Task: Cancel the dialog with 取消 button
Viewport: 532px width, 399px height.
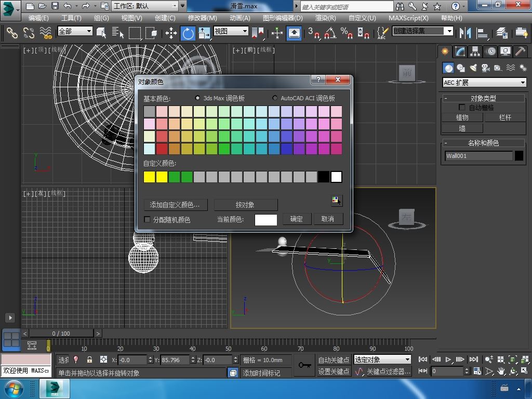Action: click(x=327, y=219)
